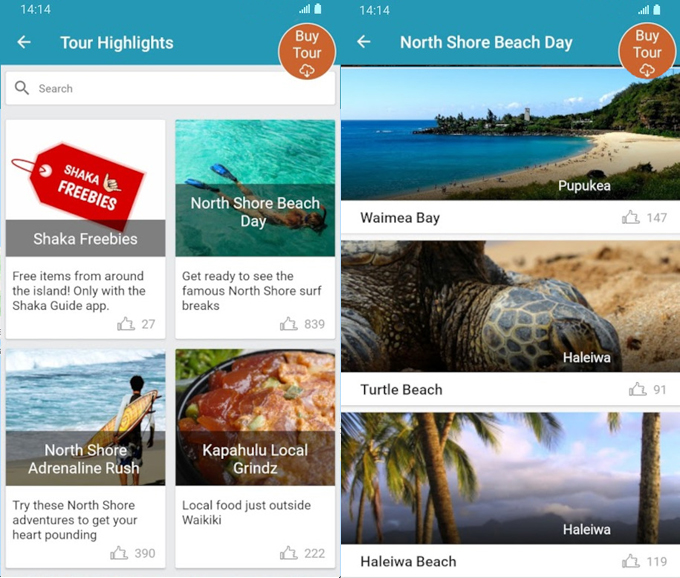This screenshot has height=578, width=680.
Task: Select the Haleiwa Beach title row
Action: click(x=510, y=561)
